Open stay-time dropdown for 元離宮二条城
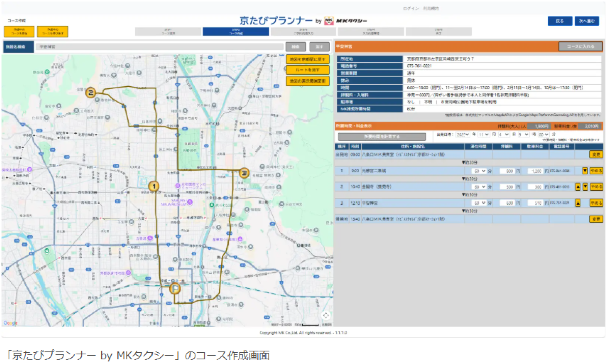The width and height of the screenshot is (608, 364). 478,171
